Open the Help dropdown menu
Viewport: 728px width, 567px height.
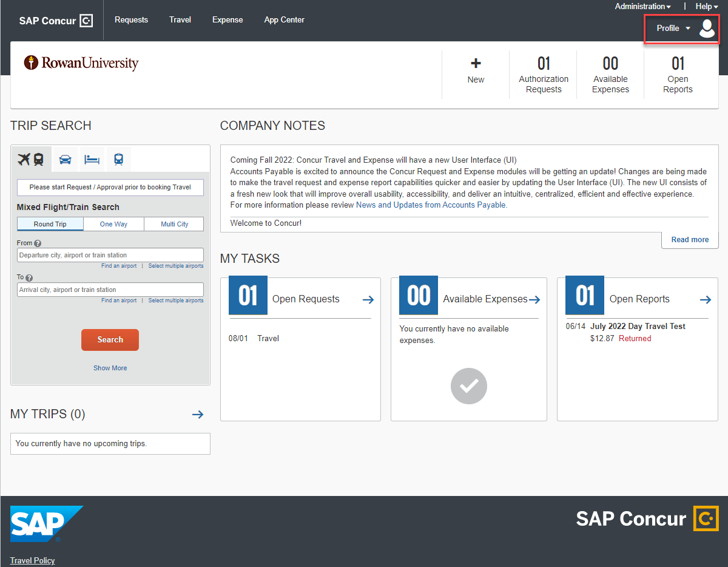[x=707, y=7]
